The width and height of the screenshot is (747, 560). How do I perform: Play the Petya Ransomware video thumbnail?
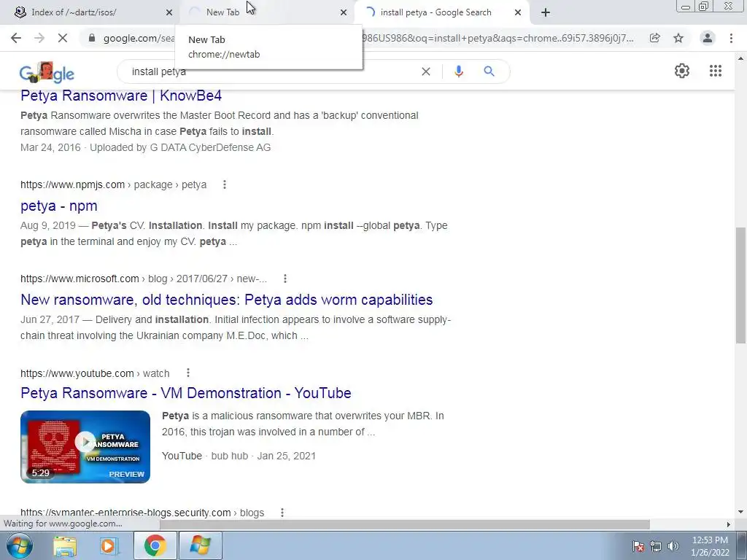[85, 447]
